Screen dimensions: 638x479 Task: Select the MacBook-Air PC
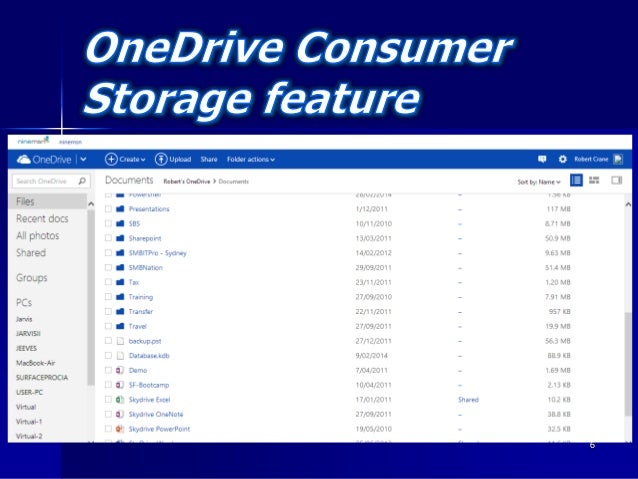36,363
